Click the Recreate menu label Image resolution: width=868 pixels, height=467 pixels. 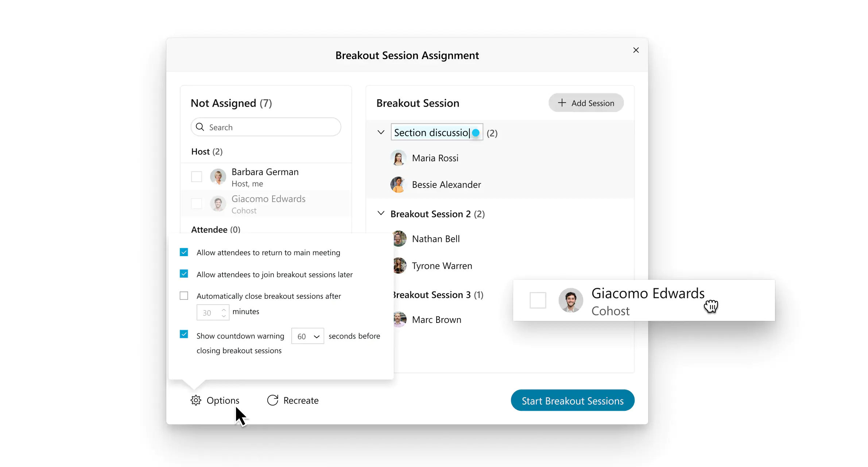point(301,400)
